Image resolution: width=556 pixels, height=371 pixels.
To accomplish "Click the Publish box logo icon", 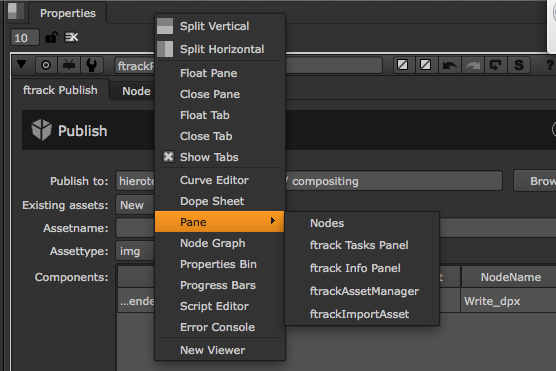I will (x=41, y=130).
